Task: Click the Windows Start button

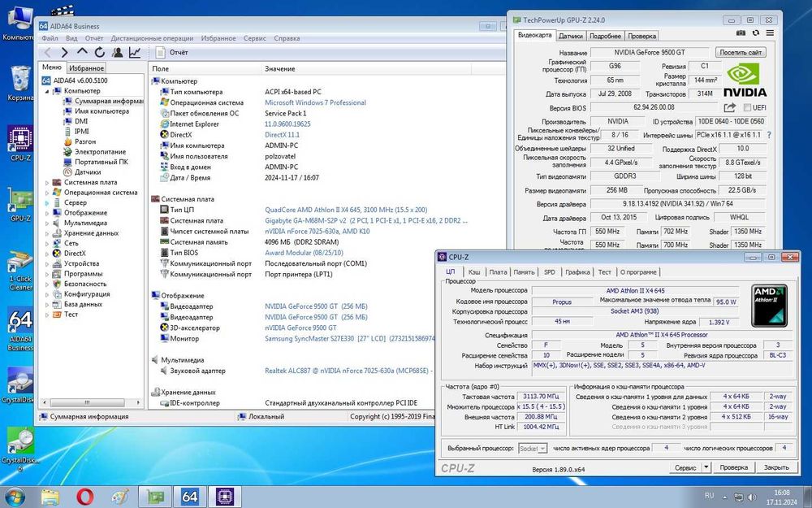Action: click(x=15, y=497)
